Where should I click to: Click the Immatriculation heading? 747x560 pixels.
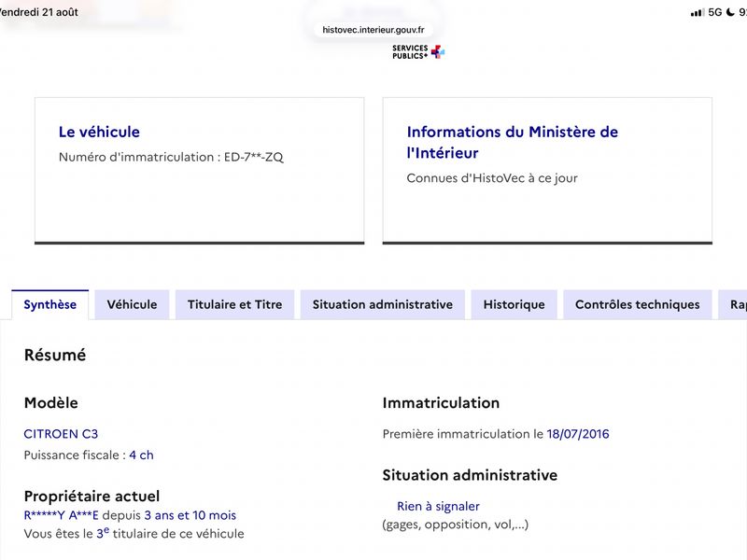pos(441,403)
